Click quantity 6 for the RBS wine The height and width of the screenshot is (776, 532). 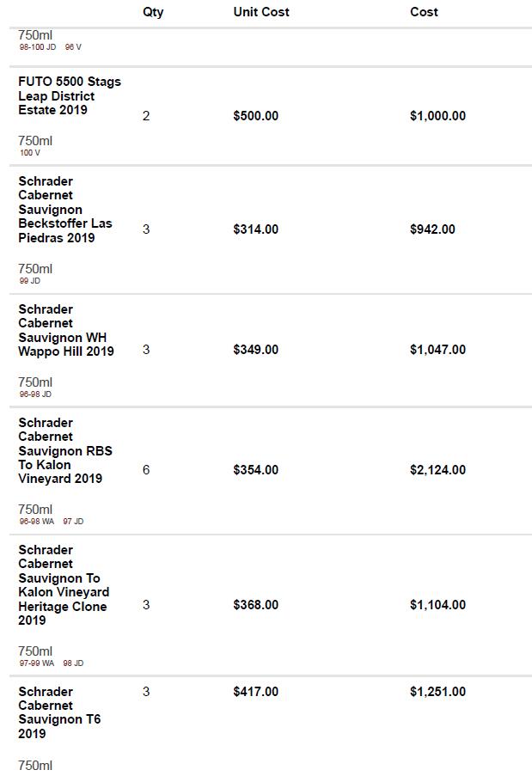pos(146,470)
